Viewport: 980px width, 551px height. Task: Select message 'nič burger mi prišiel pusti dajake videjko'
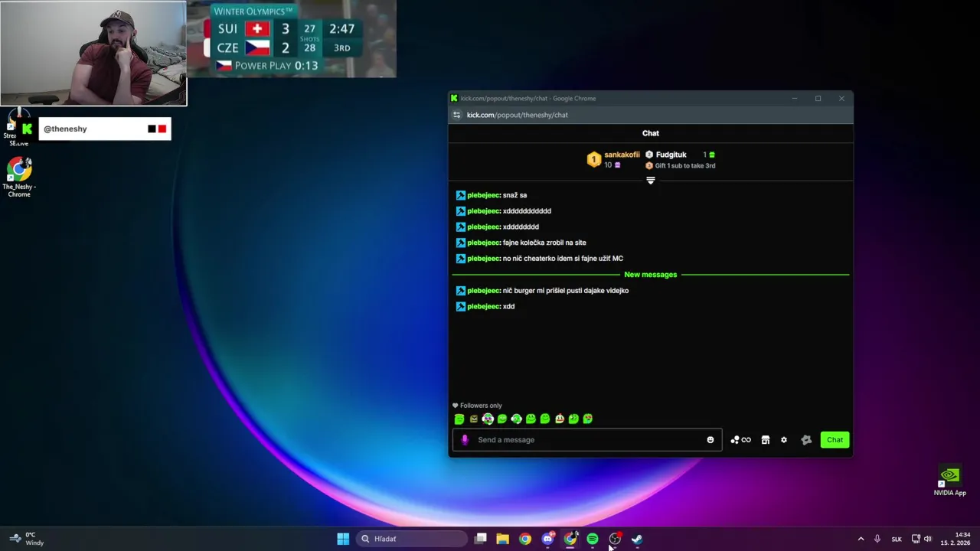[566, 291]
